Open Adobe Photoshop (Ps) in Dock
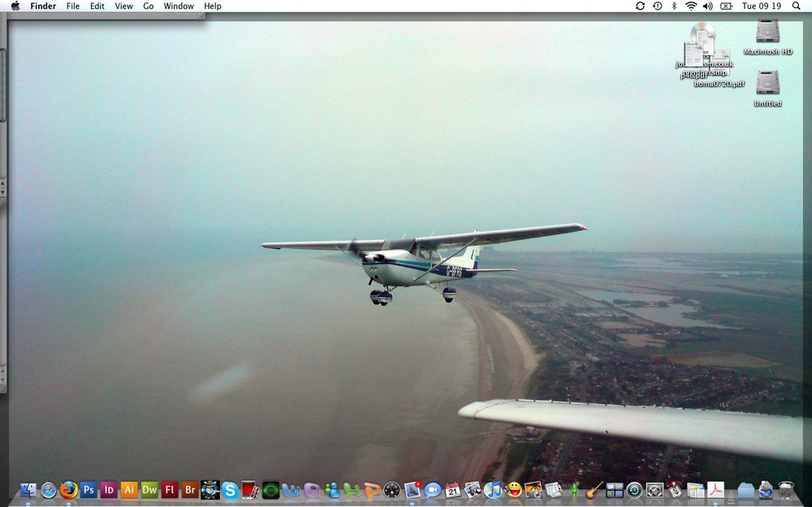This screenshot has width=812, height=507. point(89,489)
